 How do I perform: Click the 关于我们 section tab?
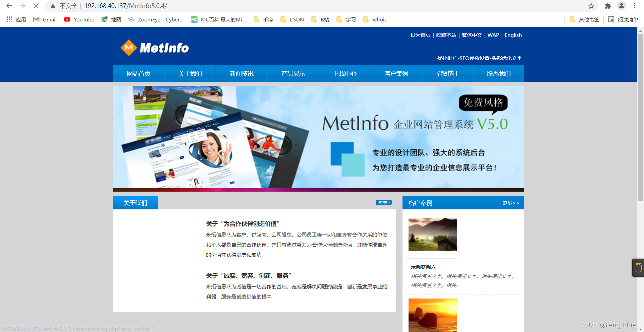pyautogui.click(x=135, y=203)
